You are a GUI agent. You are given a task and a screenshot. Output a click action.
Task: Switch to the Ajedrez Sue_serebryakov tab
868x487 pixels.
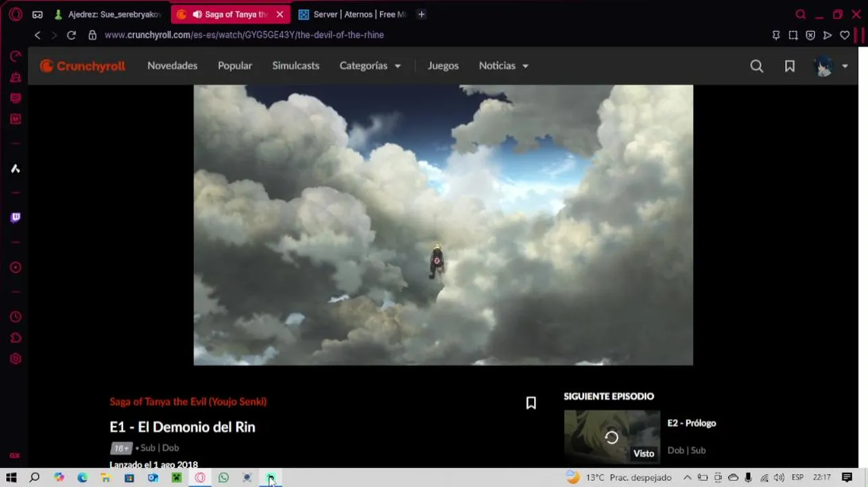click(x=108, y=14)
